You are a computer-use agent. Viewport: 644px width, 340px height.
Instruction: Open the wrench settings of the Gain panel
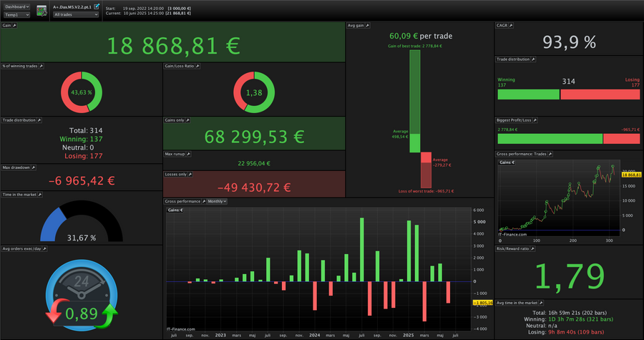14,26
